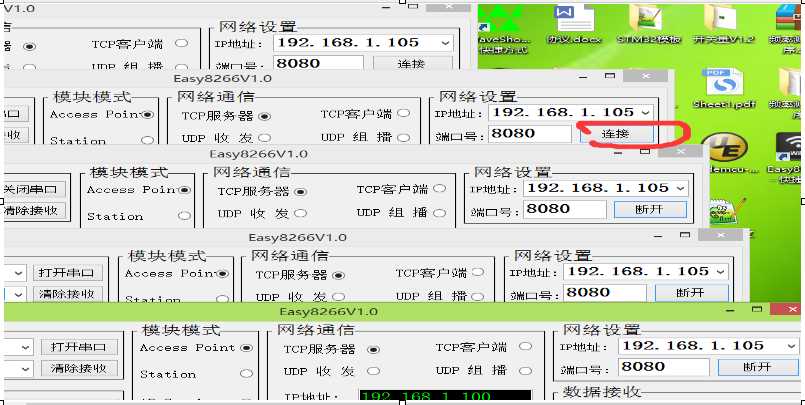Launch the gold UE editor desktop icon
The height and width of the screenshot is (405, 805).
(724, 149)
